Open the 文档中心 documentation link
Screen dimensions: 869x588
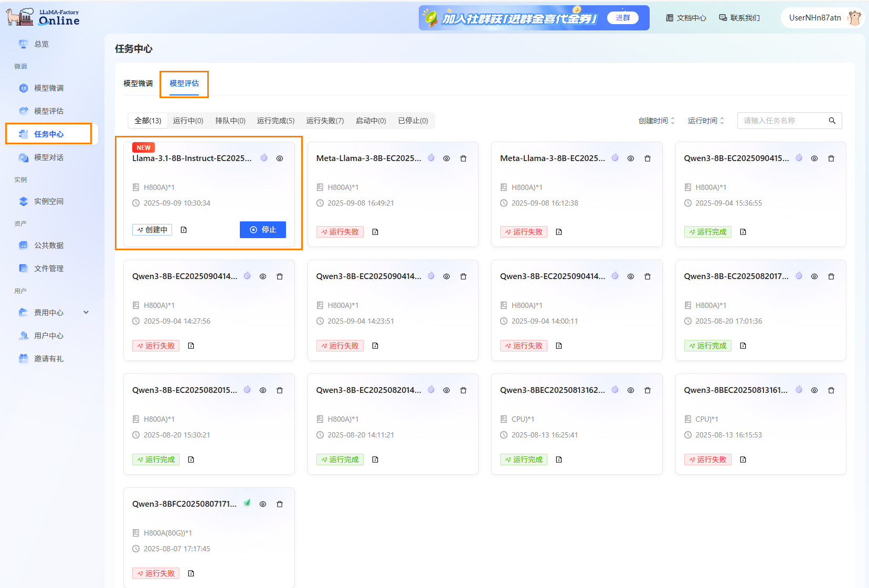[686, 18]
